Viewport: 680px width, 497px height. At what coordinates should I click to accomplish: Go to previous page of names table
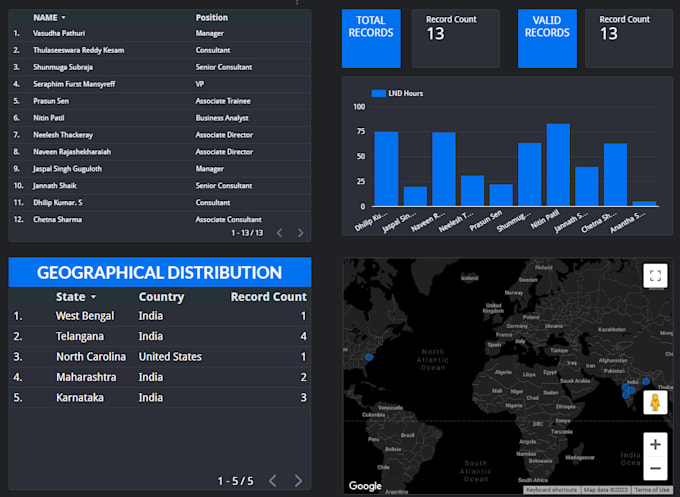pos(280,233)
